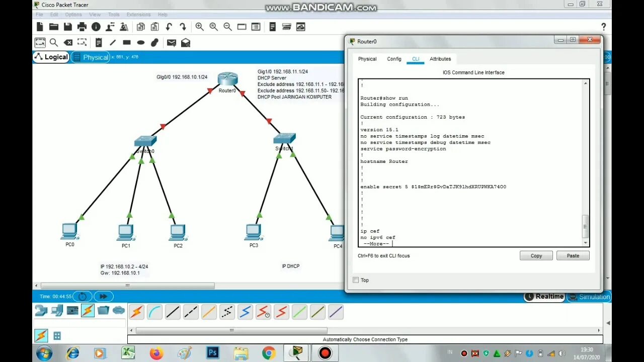Click the workspace horizontal scrollbar
The height and width of the screenshot is (362, 644).
127,286
